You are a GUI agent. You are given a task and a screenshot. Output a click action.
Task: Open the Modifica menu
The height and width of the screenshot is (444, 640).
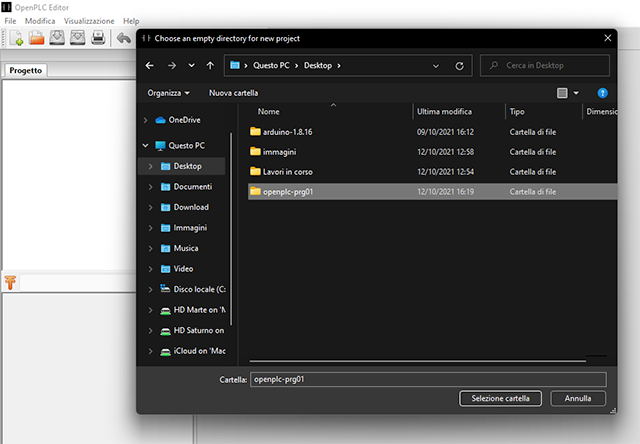click(40, 21)
